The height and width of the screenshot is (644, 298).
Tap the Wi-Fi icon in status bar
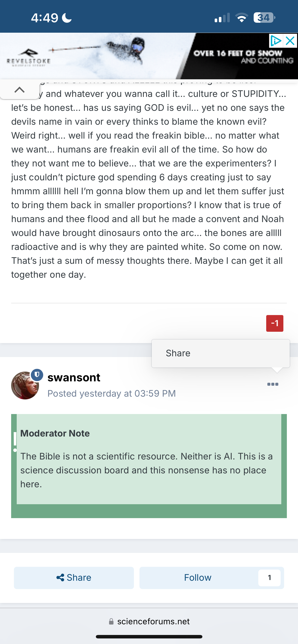pos(241,18)
